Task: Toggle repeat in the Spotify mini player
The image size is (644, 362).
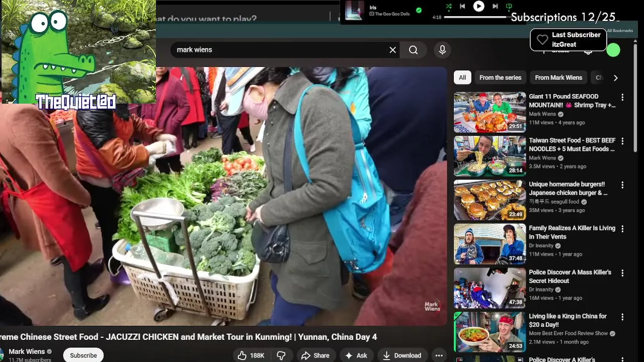Action: 509,7
